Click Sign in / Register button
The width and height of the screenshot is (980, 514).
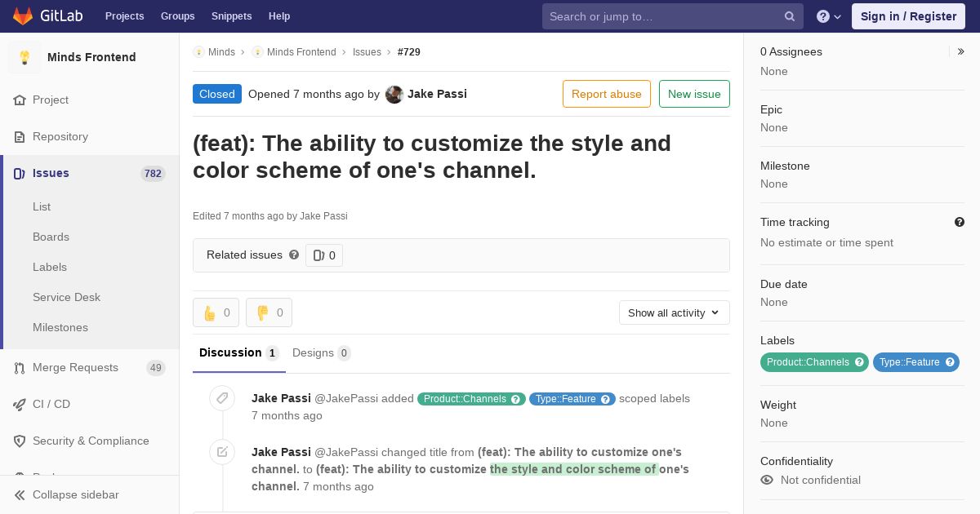908,16
